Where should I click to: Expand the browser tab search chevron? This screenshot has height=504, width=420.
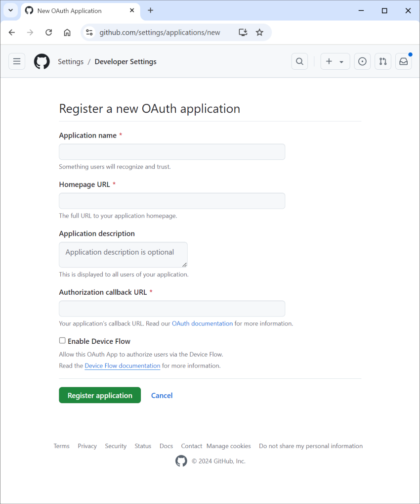coord(10,10)
